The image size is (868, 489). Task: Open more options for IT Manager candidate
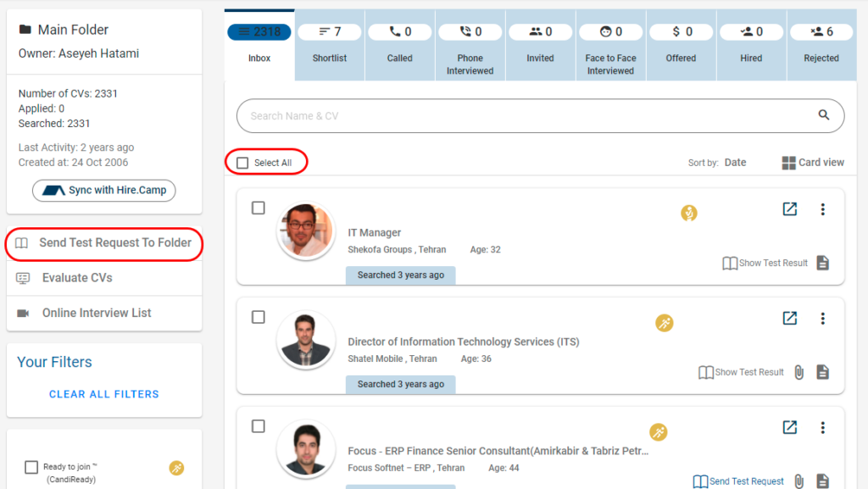click(822, 209)
